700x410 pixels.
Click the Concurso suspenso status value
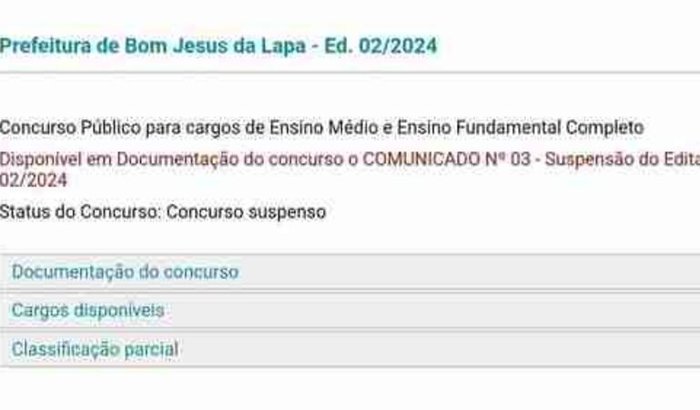tap(246, 212)
